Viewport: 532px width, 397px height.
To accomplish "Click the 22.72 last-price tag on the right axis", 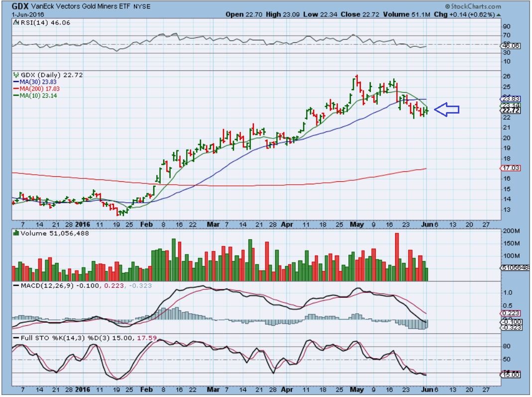I will coord(510,111).
